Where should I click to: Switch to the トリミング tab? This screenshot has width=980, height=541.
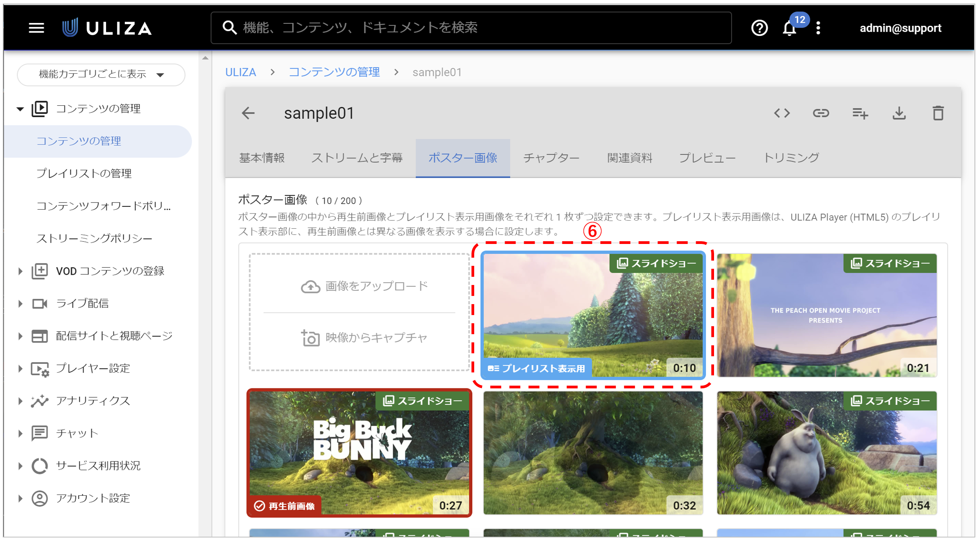(x=791, y=158)
